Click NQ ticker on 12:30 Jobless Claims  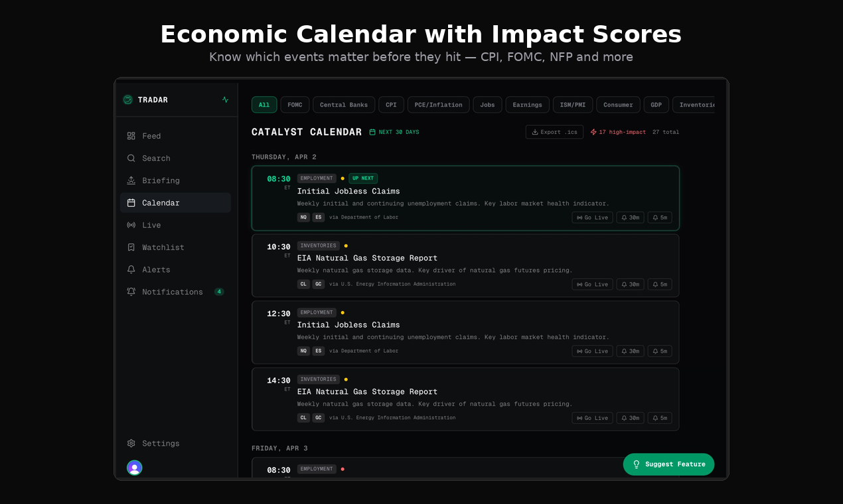pyautogui.click(x=303, y=351)
